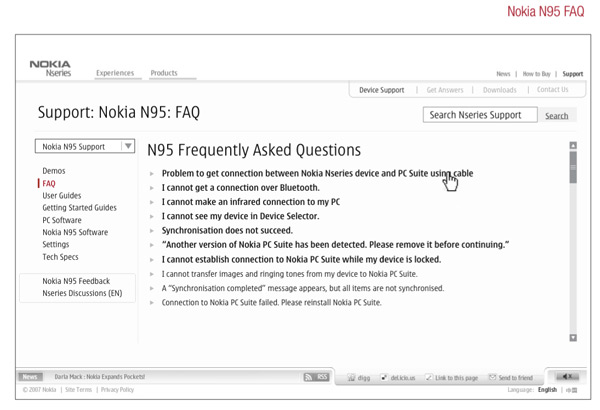Image resolution: width=600 pixels, height=410 pixels.
Task: Click the Search Nseries Support field
Action: 480,115
